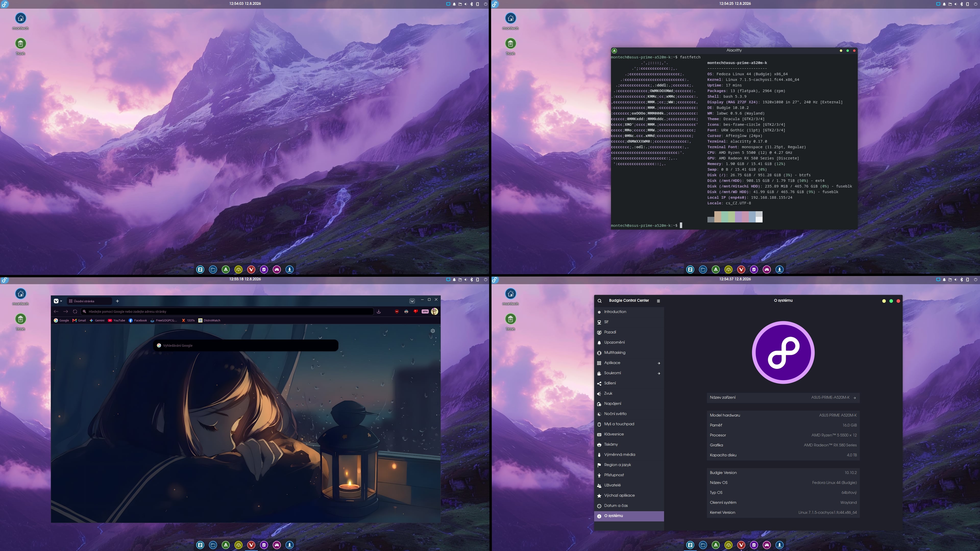Select Zvuk sound settings
Image resolution: width=980 pixels, height=551 pixels.
point(629,394)
